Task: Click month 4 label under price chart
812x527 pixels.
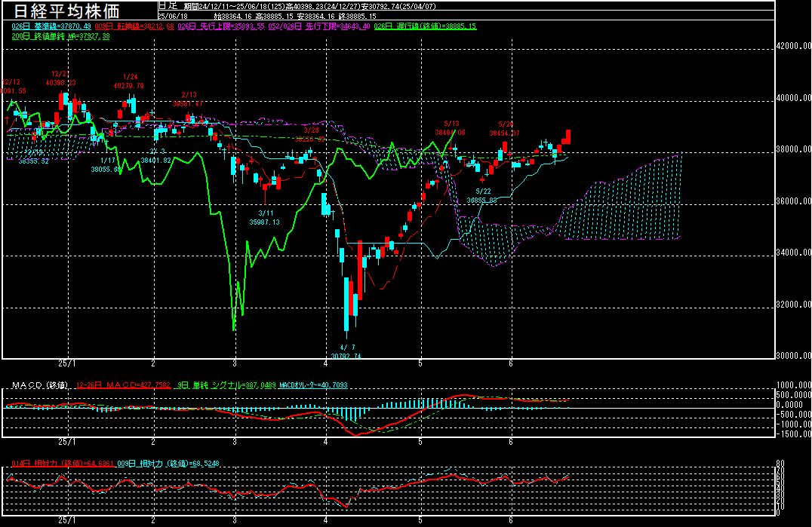Action: 326,363
